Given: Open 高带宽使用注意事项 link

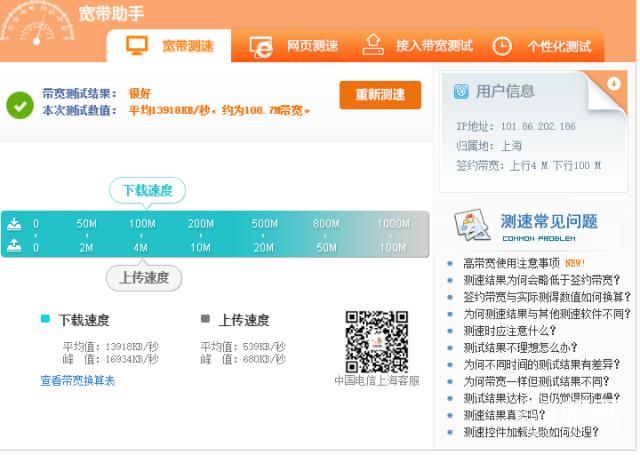Looking at the screenshot, I should coord(511,263).
